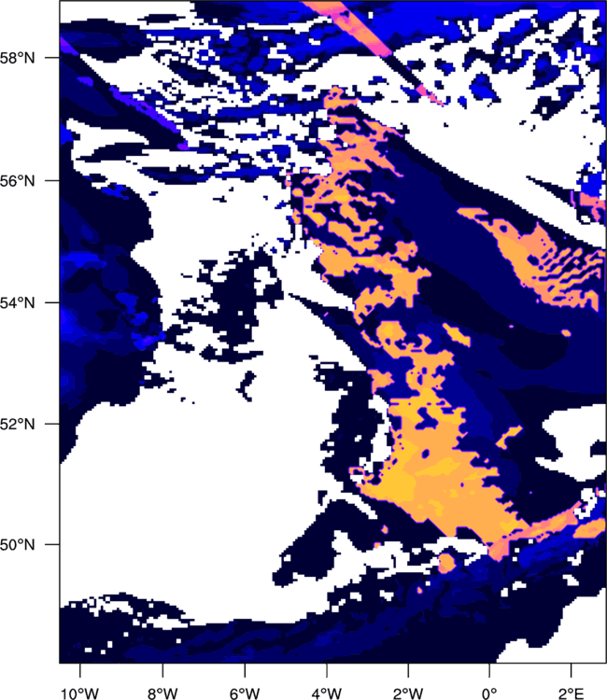607x700 pixels.
Task: Click the 2°W longitude label
Action: coord(408,693)
